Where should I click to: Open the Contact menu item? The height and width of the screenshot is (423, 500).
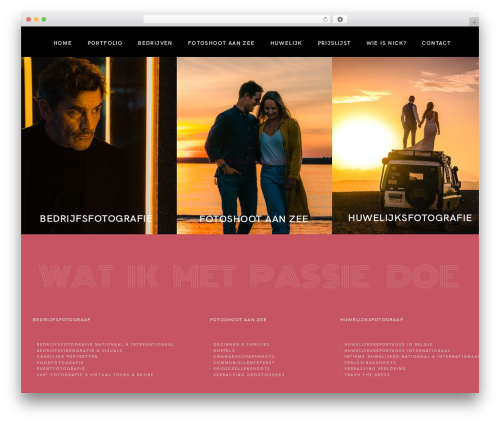(436, 43)
